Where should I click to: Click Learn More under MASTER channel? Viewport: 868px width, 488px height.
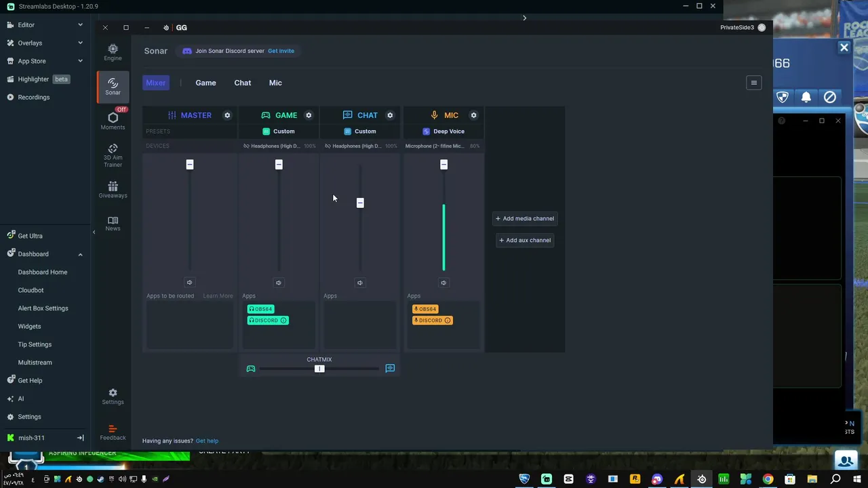click(x=218, y=296)
